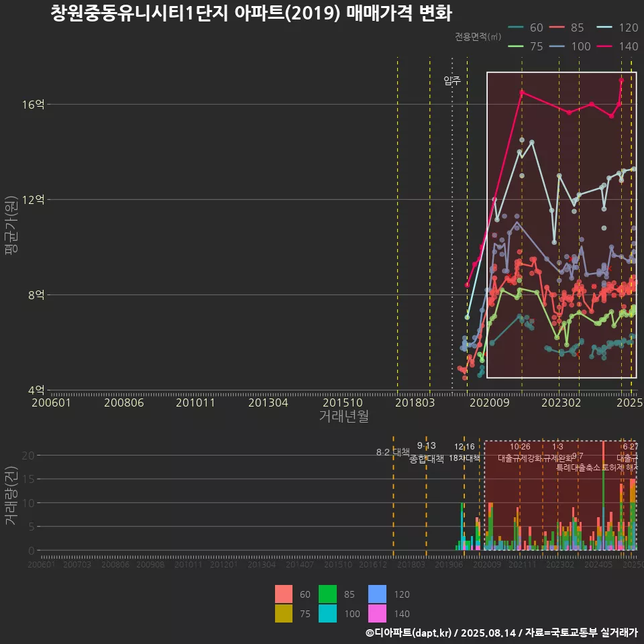Click 202111 on the volume chart x-axis
The image size is (644, 644).
[523, 565]
